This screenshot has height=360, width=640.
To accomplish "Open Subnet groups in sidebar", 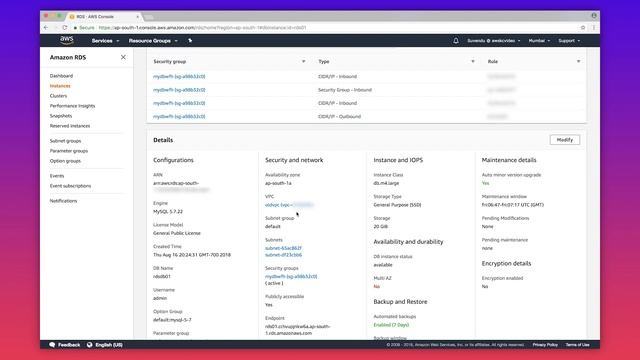I will pyautogui.click(x=65, y=141).
